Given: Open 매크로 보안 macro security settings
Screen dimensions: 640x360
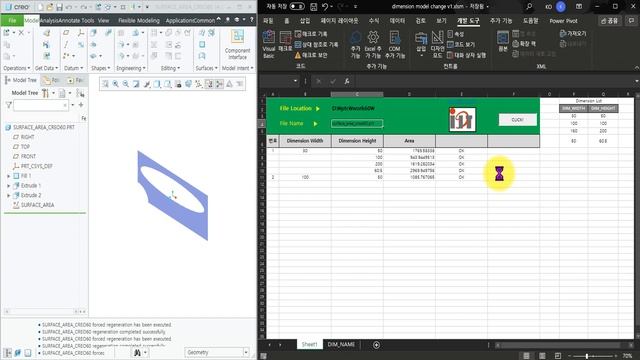Looking at the screenshot, I should [311, 55].
